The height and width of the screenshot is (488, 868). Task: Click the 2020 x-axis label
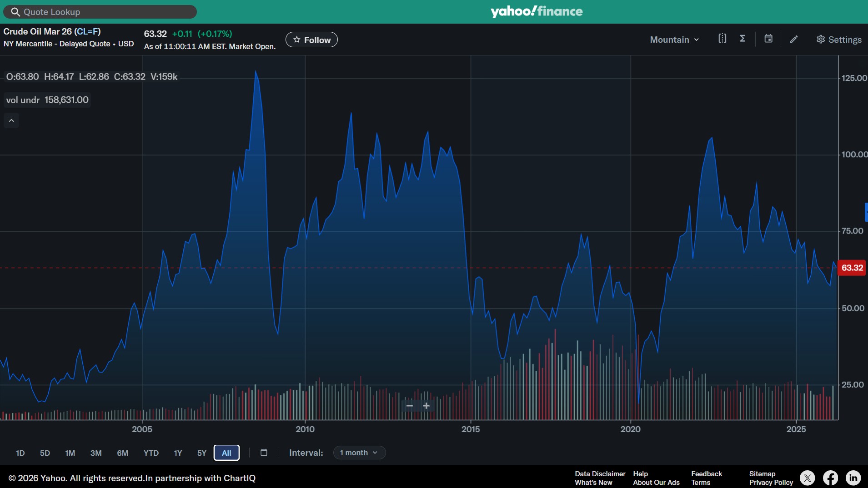tap(631, 429)
